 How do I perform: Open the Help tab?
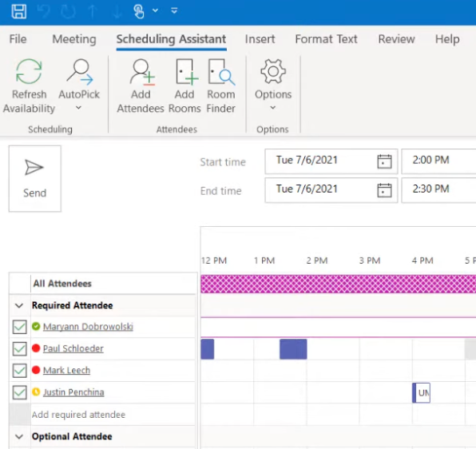tap(447, 39)
